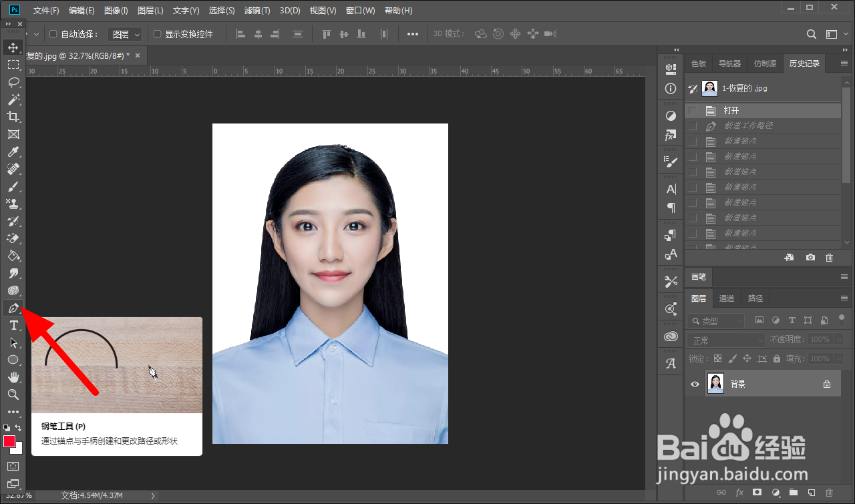Open the blend mode dropdown

click(x=725, y=340)
